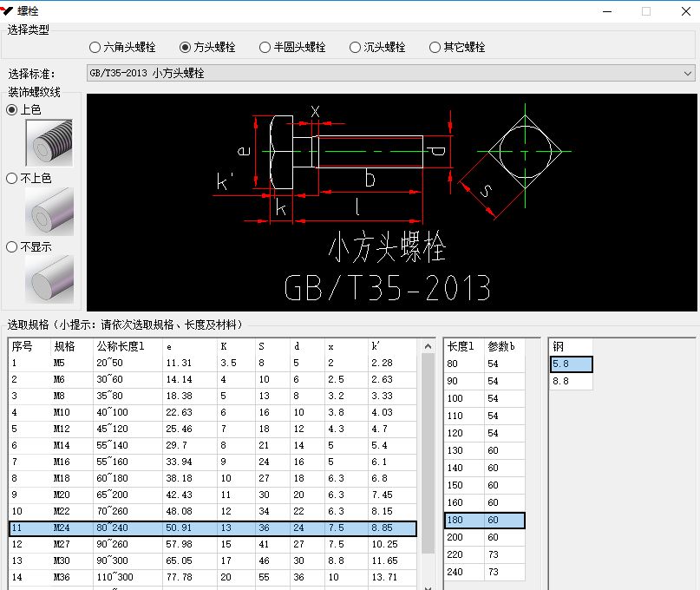Open the 选择标准 GB/T35-2013 dropdown
This screenshot has width=700, height=590.
tap(390, 73)
